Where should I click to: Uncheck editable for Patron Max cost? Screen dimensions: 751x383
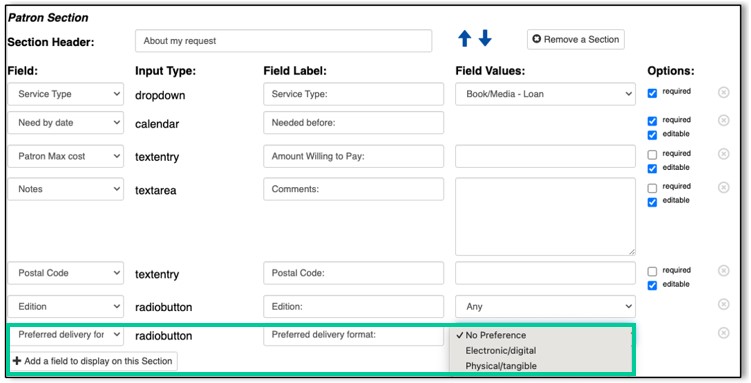(652, 169)
